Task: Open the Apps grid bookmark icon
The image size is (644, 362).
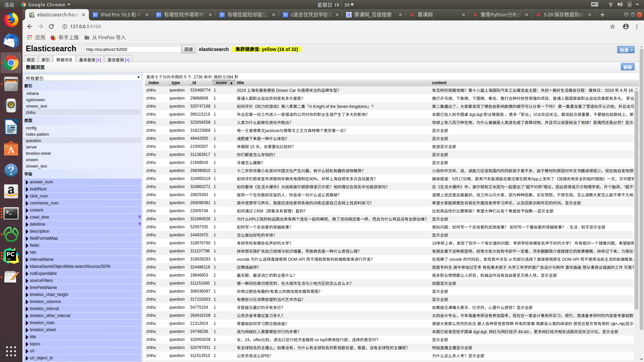Action: click(30, 38)
